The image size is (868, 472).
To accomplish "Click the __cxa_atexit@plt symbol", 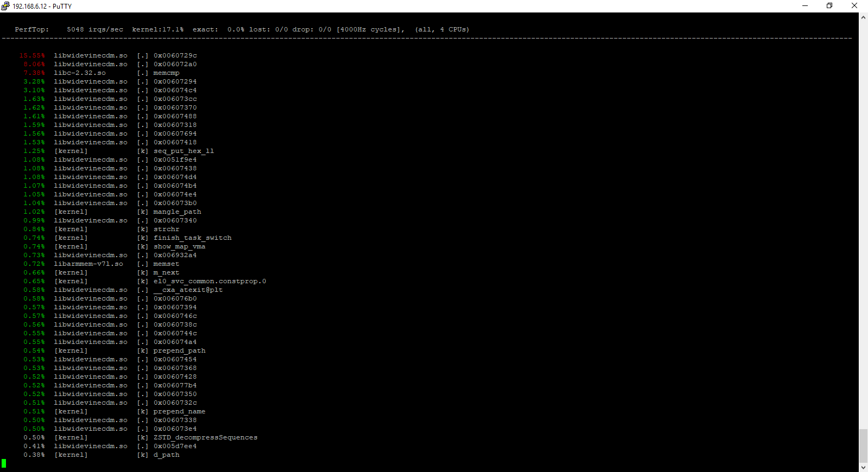I will (188, 290).
